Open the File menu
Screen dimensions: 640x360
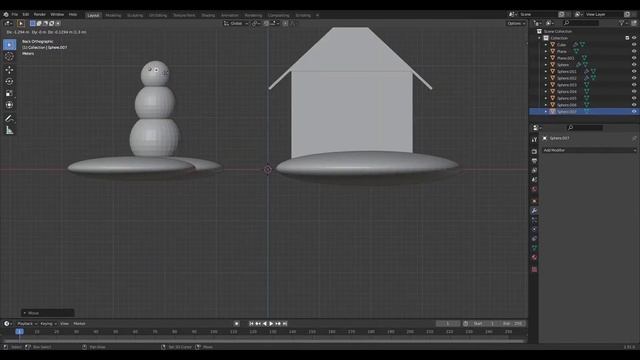tap(15, 14)
